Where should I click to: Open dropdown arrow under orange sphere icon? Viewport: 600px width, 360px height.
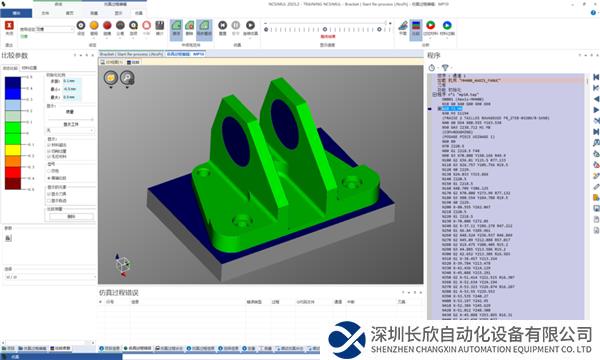tap(94, 38)
